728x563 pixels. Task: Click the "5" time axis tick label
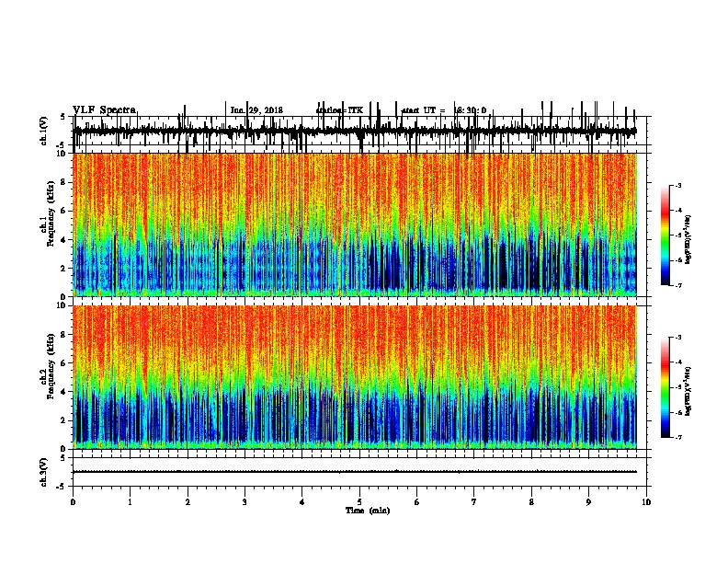[359, 502]
